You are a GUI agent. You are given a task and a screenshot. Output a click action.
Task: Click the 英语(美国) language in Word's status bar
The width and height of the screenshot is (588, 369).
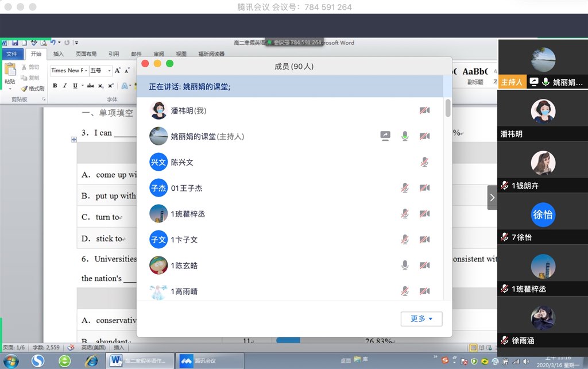[92, 348]
